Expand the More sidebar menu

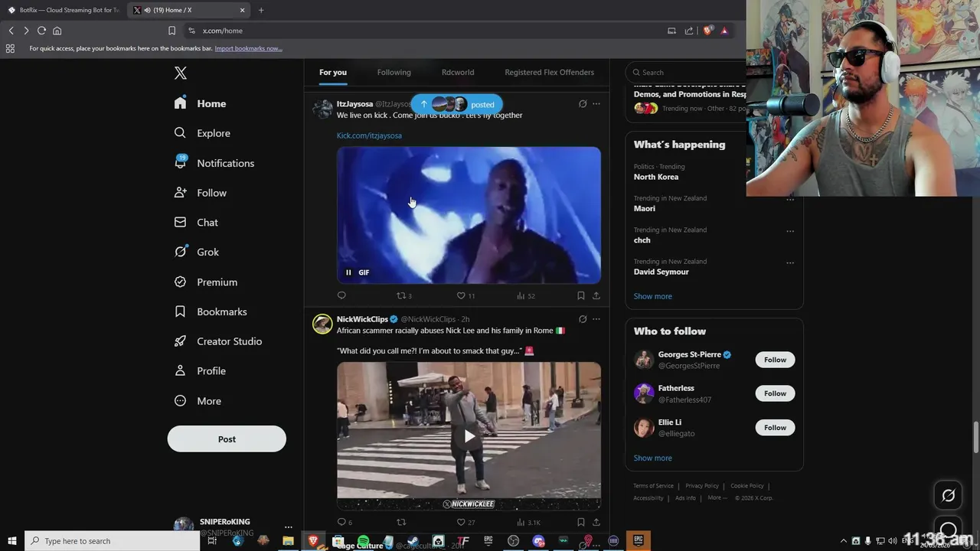click(x=198, y=401)
